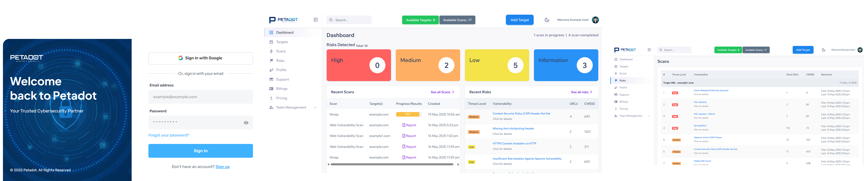
Task: Click the Targets icon in the middle sidebar
Action: 271,42
